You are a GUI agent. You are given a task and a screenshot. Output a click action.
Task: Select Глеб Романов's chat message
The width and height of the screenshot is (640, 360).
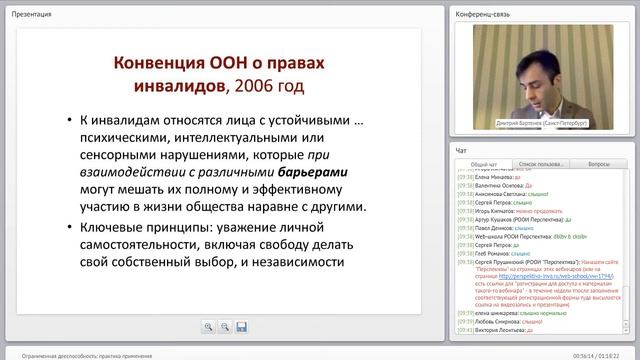pos(494,253)
